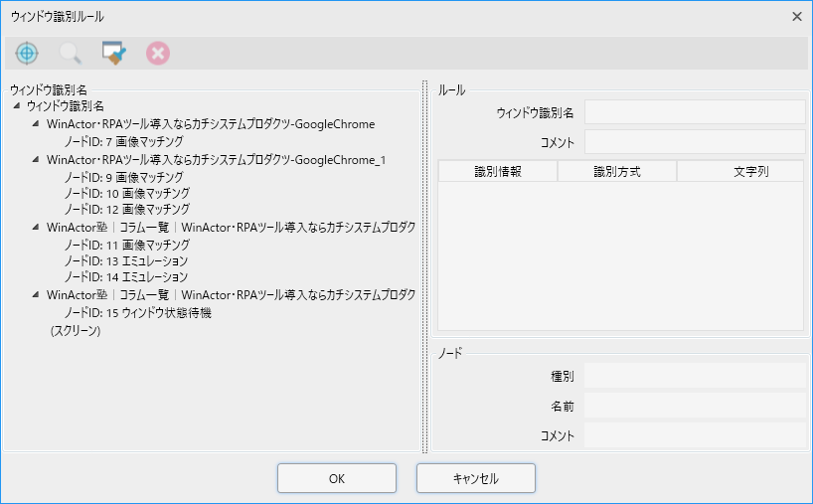Click the 文字列 column header
This screenshot has width=813, height=504.
click(x=739, y=172)
